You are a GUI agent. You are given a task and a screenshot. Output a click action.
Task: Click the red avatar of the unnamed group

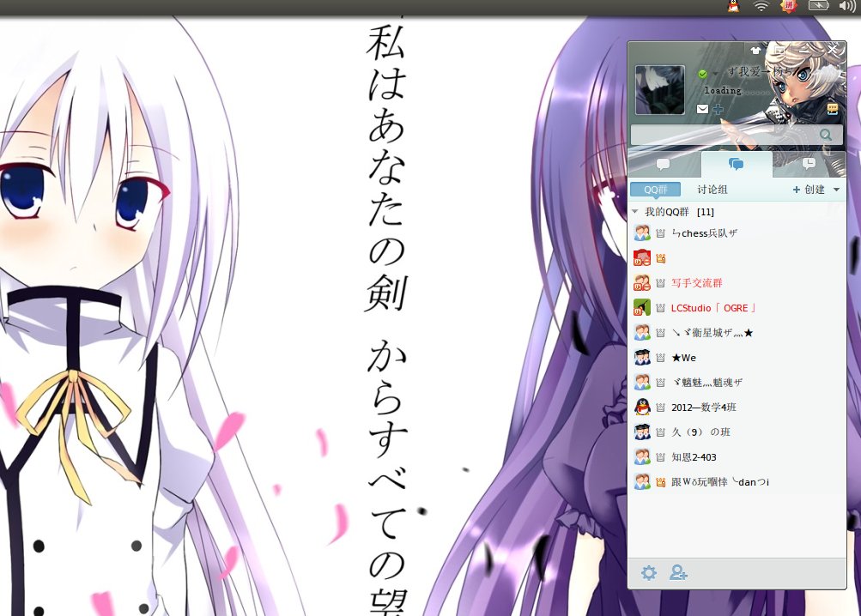(x=642, y=257)
